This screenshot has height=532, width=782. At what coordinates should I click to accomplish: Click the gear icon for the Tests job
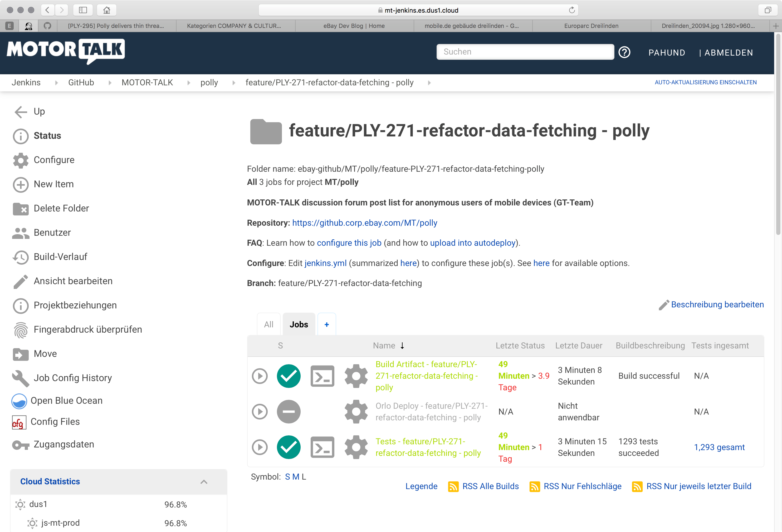click(x=356, y=447)
